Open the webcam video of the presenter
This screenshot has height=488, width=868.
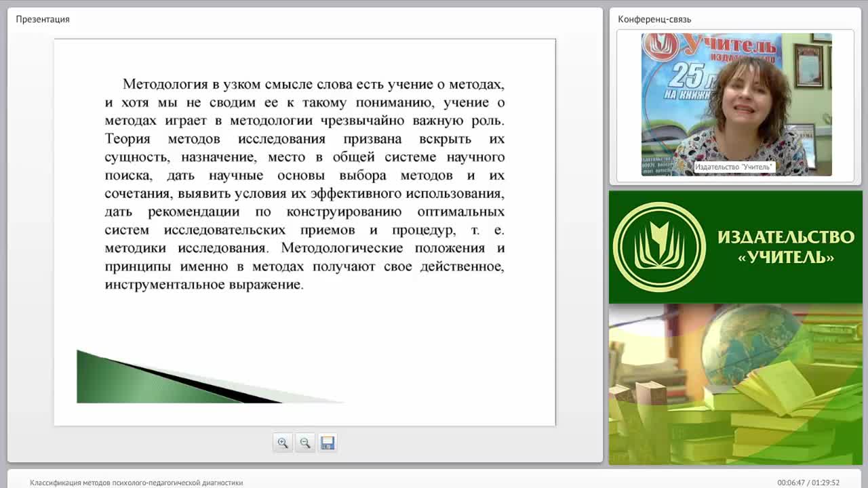point(736,104)
